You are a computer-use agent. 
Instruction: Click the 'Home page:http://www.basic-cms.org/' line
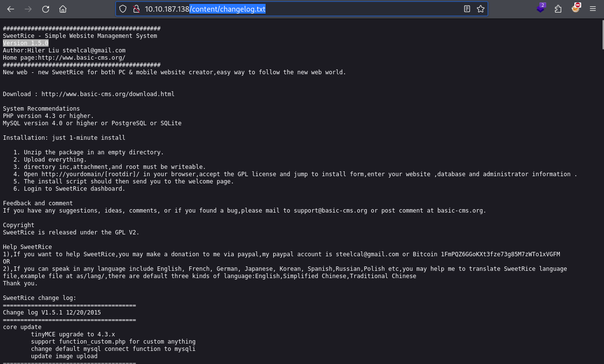coord(64,58)
